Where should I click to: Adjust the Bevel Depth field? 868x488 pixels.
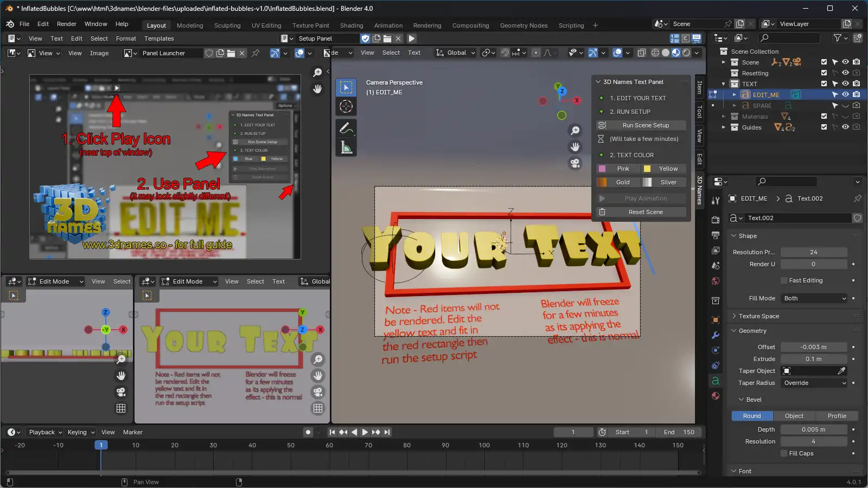pyautogui.click(x=814, y=429)
